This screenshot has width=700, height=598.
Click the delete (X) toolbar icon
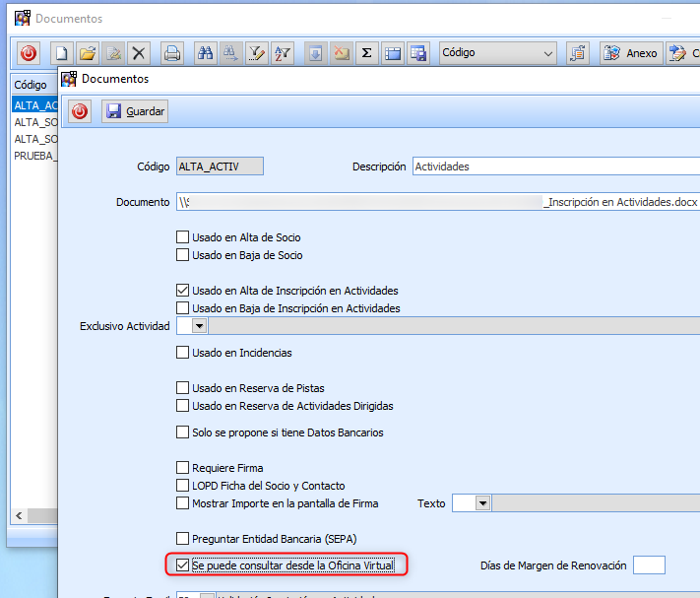tap(139, 53)
